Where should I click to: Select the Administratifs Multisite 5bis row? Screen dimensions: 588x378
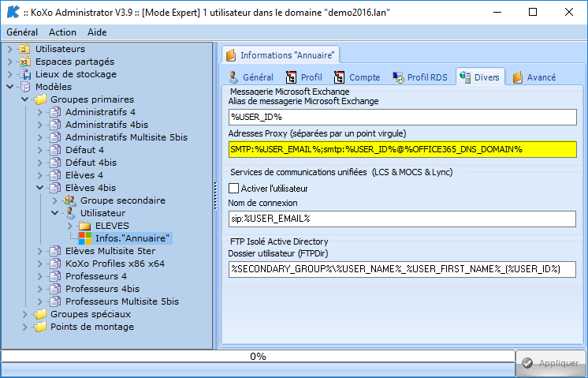click(126, 137)
